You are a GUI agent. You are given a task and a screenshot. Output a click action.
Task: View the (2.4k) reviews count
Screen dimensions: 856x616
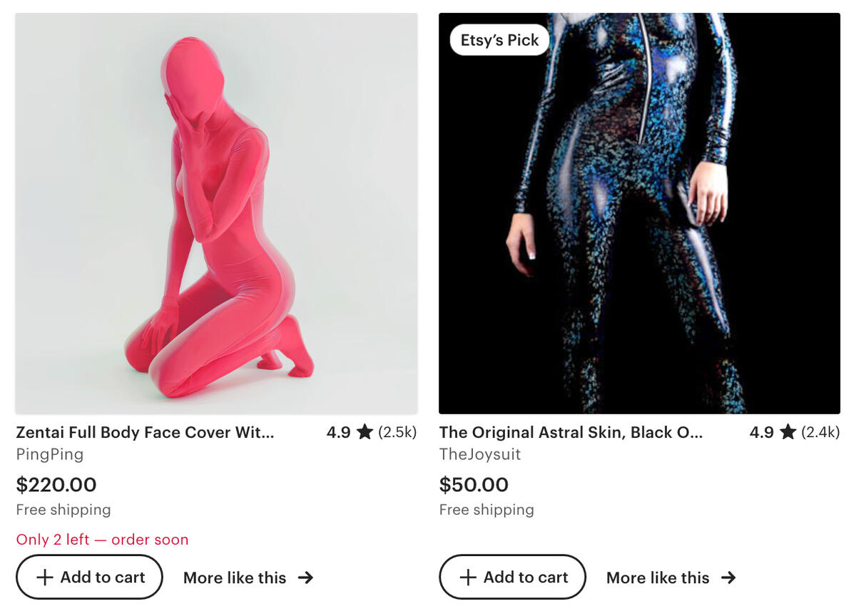point(820,432)
